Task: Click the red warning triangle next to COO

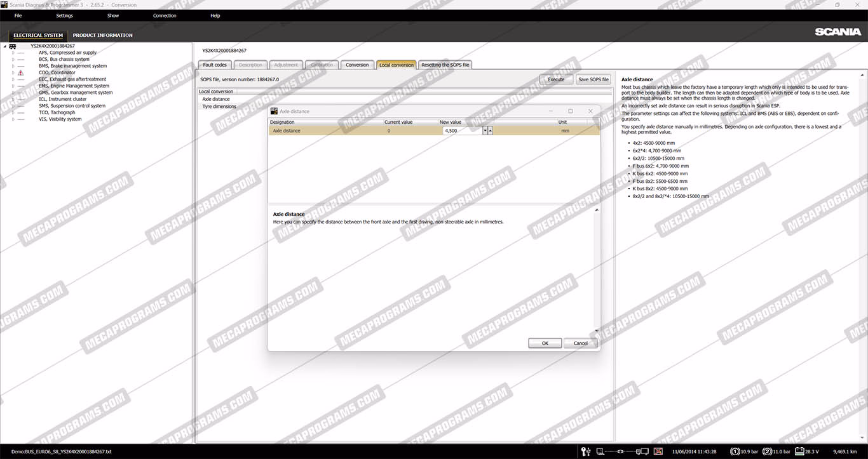Action: 21,72
